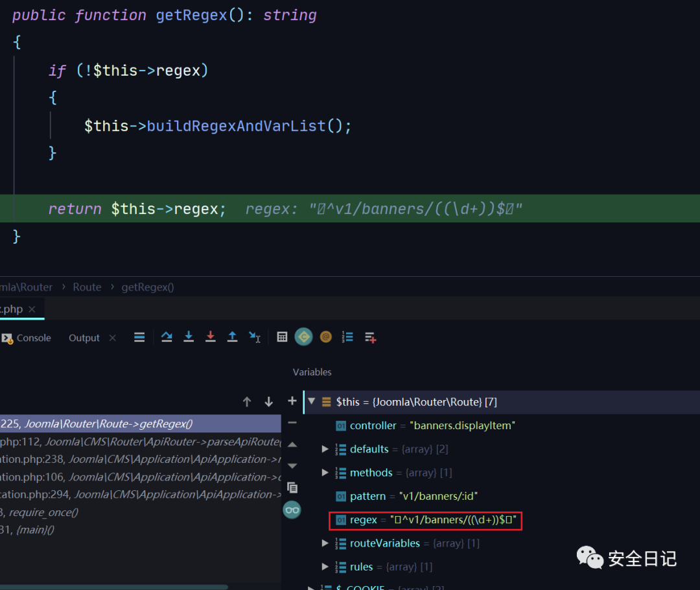Collapse the $this variable node
Screen dimensions: 700x590
311,402
